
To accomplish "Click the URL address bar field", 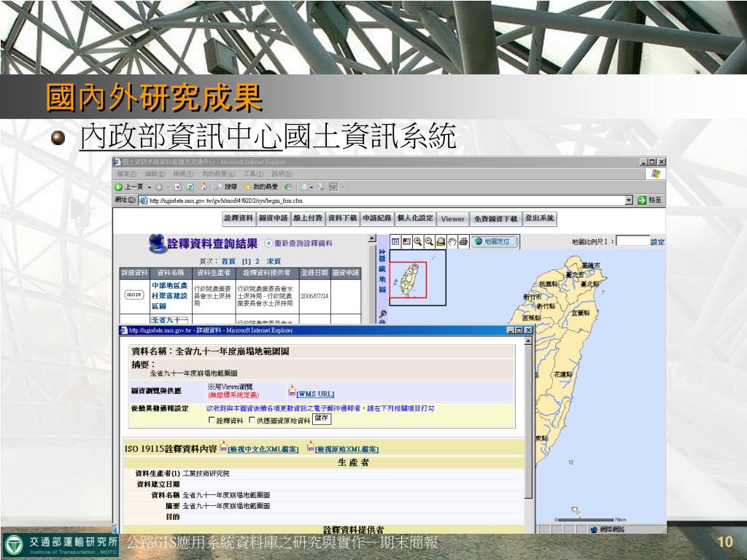I will (386, 201).
